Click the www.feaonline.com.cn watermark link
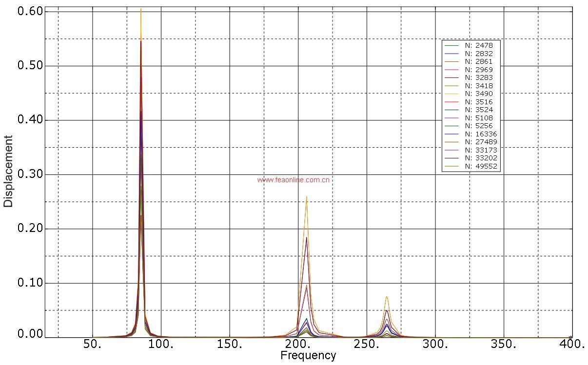588x365 pixels. (293, 180)
